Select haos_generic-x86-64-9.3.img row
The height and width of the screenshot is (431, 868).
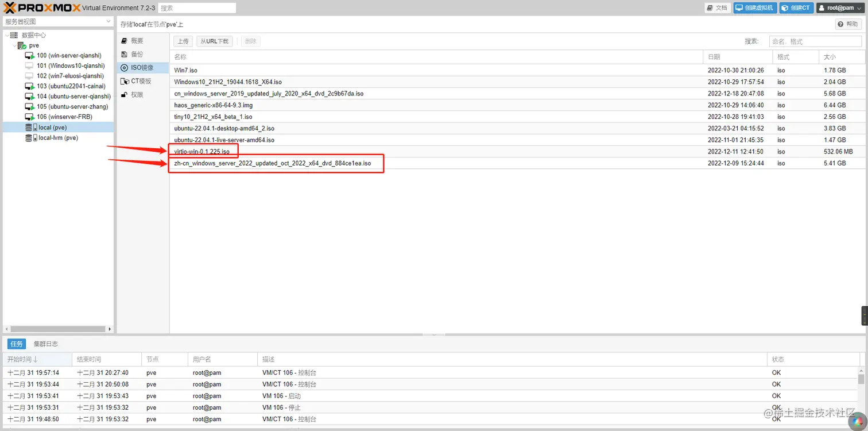[516, 105]
